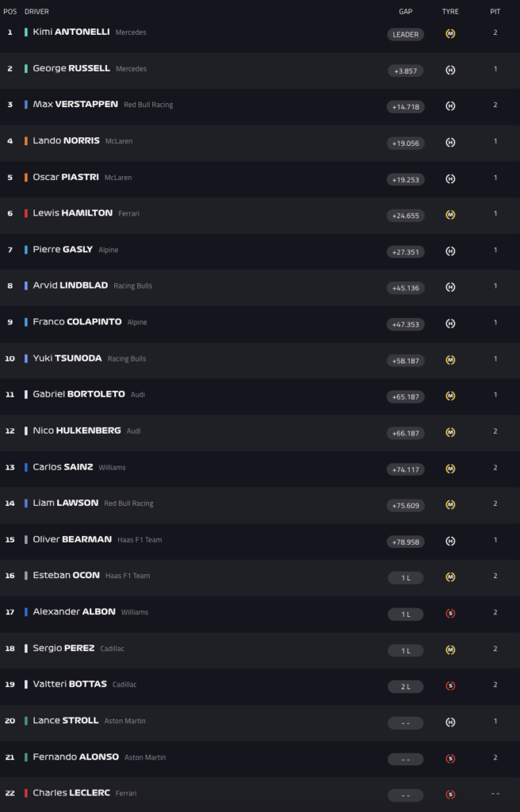The height and width of the screenshot is (812, 520).
Task: Click Russell's hard tyre icon
Action: [450, 70]
